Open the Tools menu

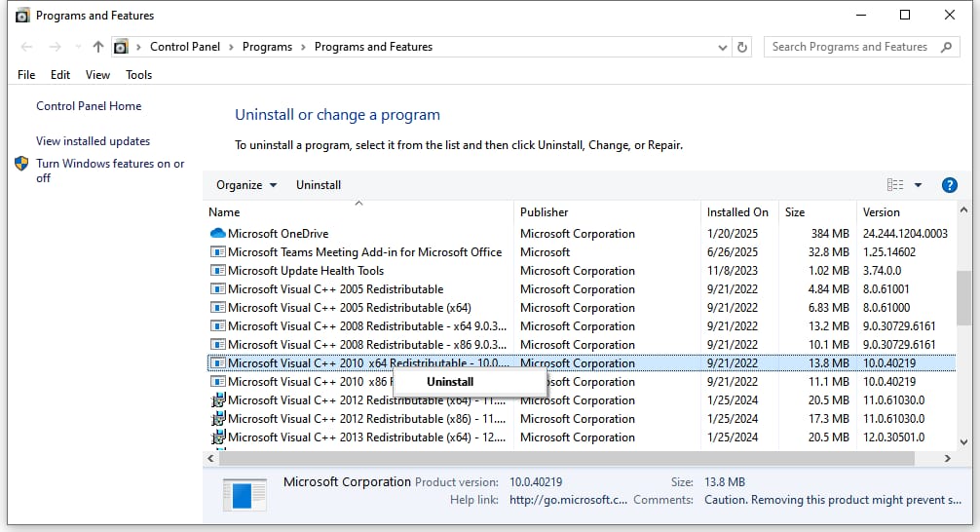(x=138, y=75)
